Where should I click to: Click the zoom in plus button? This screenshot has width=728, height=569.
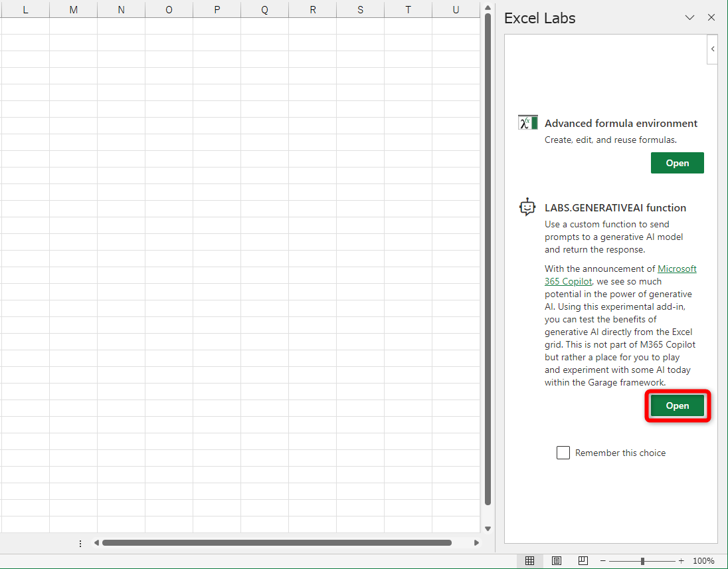point(681,561)
